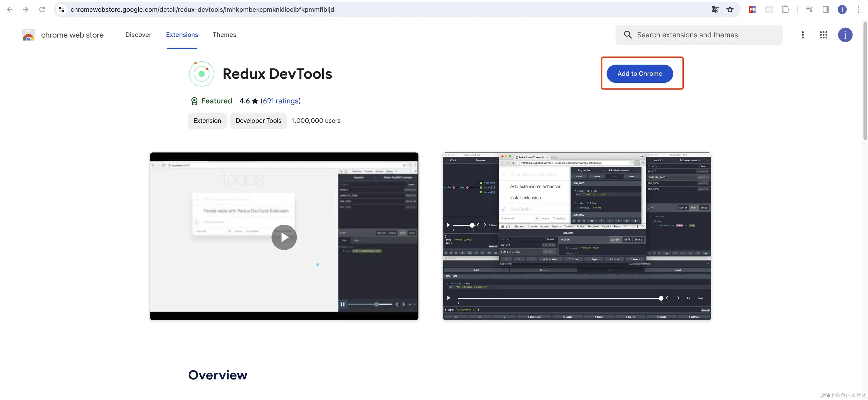The image size is (868, 400).
Task: Click the search magnifier icon
Action: pos(627,35)
